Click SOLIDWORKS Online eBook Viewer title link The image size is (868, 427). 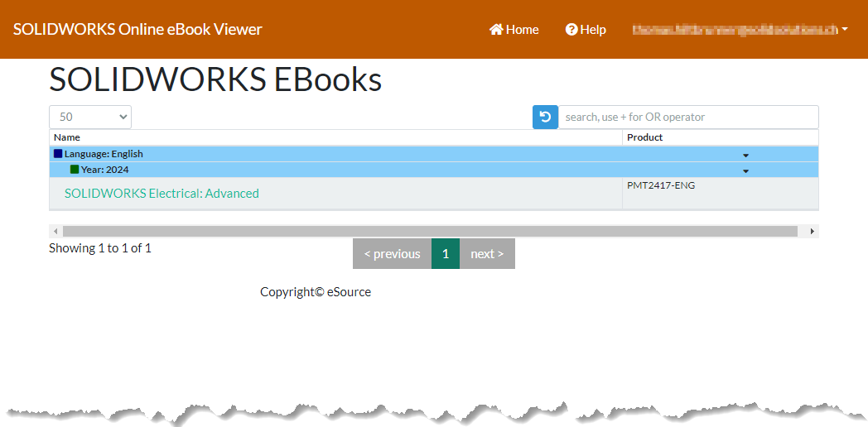pos(137,30)
